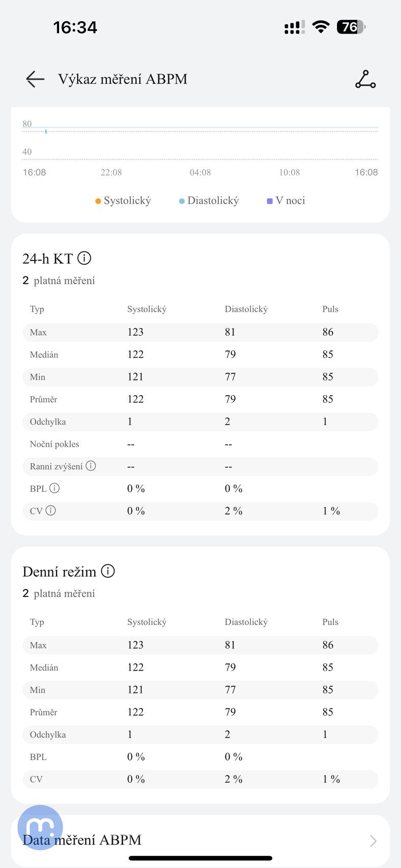Expand Data měření ABPM chevron

pyautogui.click(x=373, y=841)
